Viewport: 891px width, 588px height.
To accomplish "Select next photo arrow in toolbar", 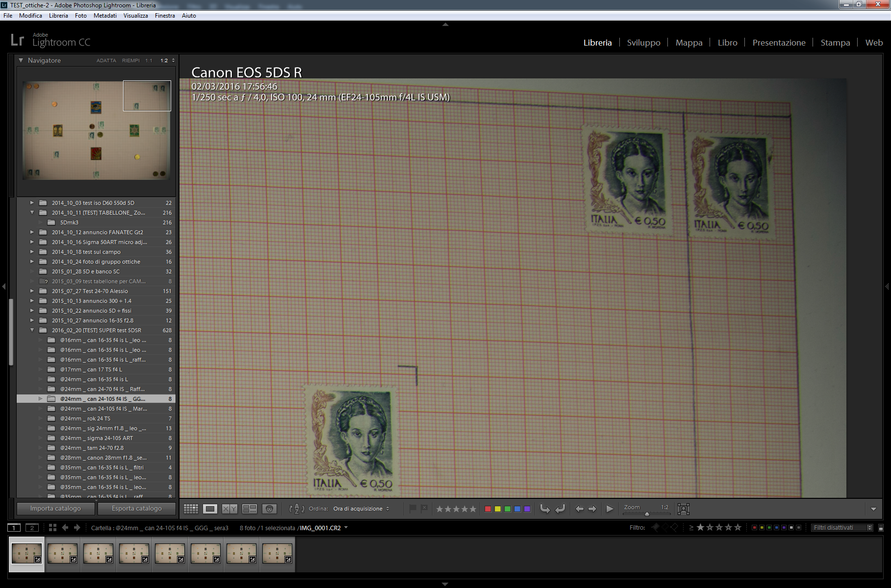I will [x=592, y=509].
